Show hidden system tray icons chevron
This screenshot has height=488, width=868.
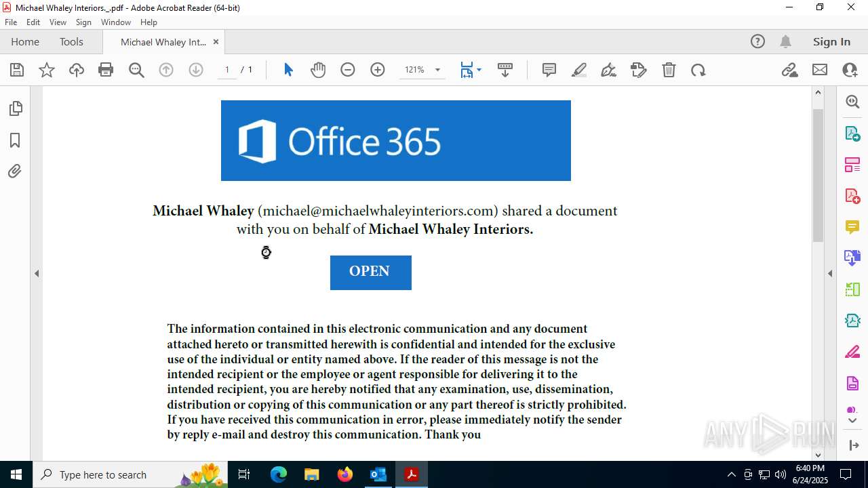click(731, 474)
